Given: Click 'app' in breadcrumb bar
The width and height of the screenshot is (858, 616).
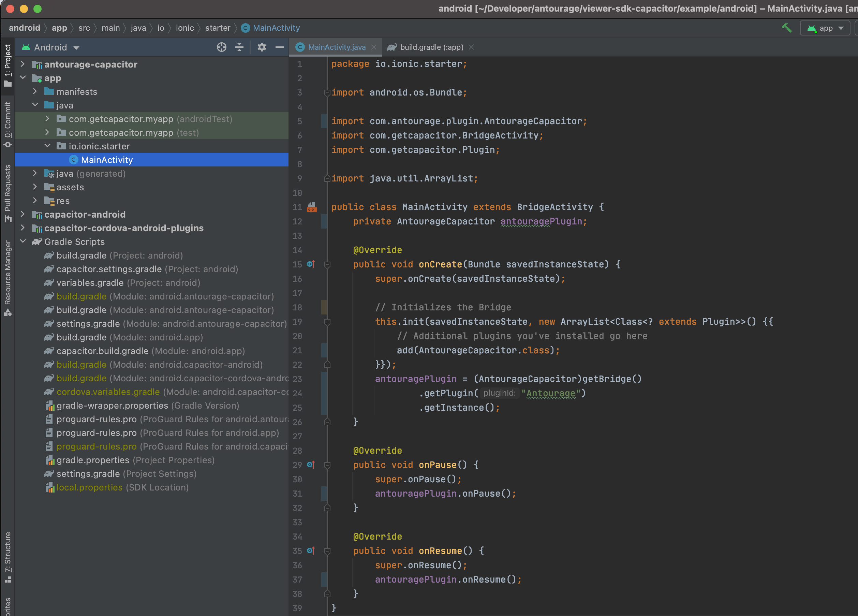Looking at the screenshot, I should coord(59,28).
